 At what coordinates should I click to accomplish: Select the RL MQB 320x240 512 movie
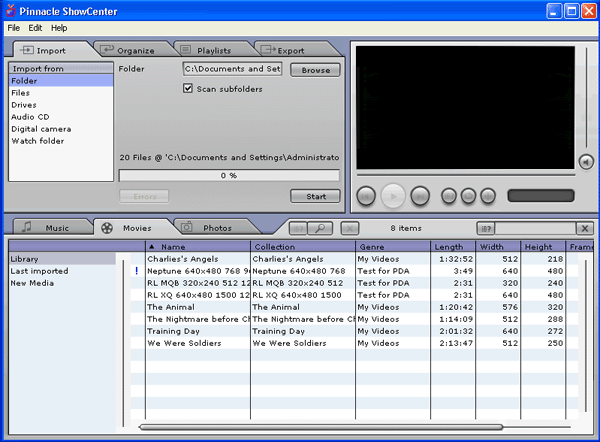pos(354,283)
